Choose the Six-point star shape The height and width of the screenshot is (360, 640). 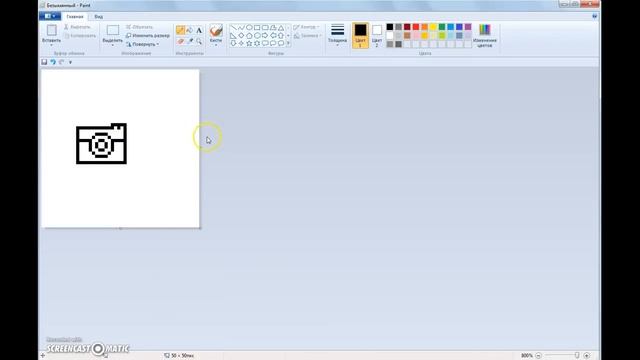pyautogui.click(x=257, y=43)
